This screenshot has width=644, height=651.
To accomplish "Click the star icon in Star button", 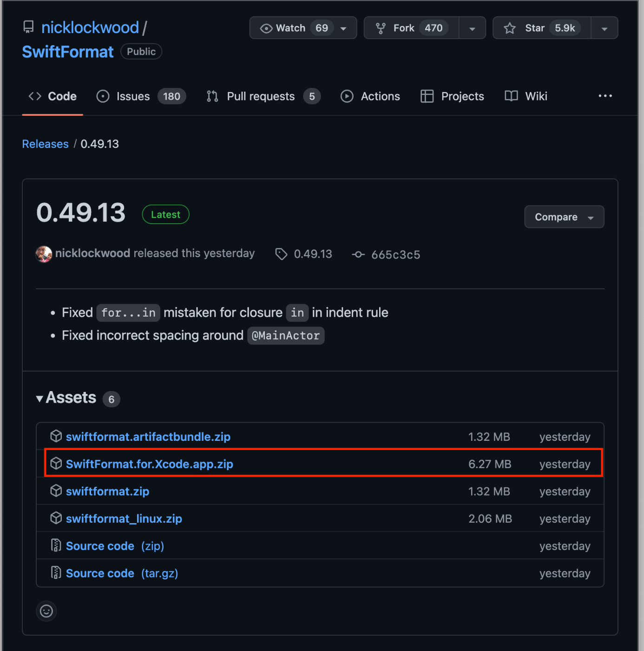I will pos(510,28).
